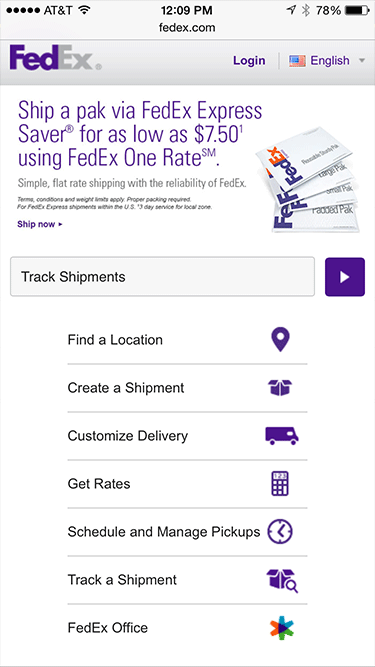Image resolution: width=375 pixels, height=667 pixels.
Task: Follow the Ship now link
Action: [40, 224]
